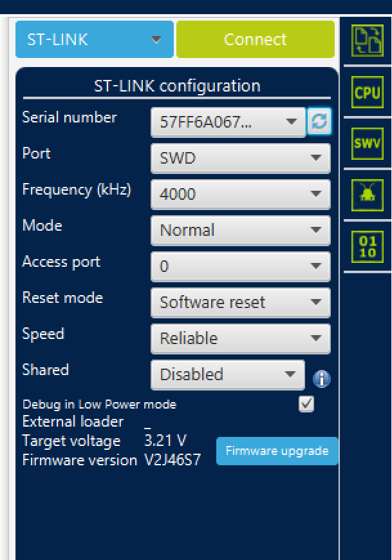Open the Fault Analyzer bug icon
Viewport: 392px width, 560px height.
pyautogui.click(x=367, y=195)
